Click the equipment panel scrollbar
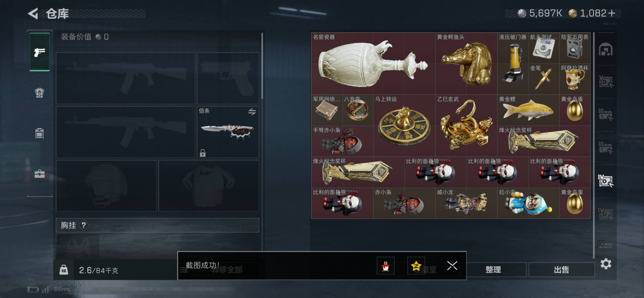This screenshot has height=298, width=644. pos(262,66)
